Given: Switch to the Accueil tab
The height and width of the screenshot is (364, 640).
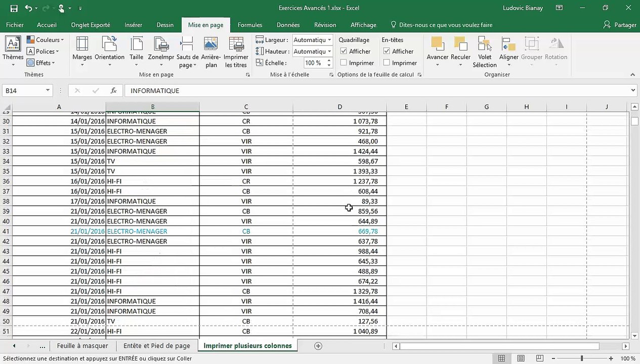Looking at the screenshot, I should (x=47, y=25).
